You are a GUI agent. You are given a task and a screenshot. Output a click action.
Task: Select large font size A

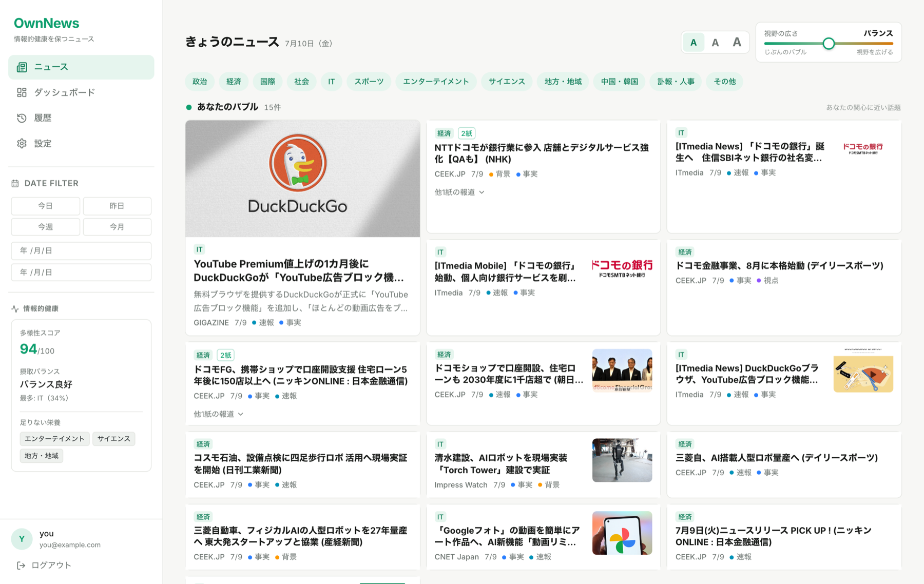(x=737, y=43)
